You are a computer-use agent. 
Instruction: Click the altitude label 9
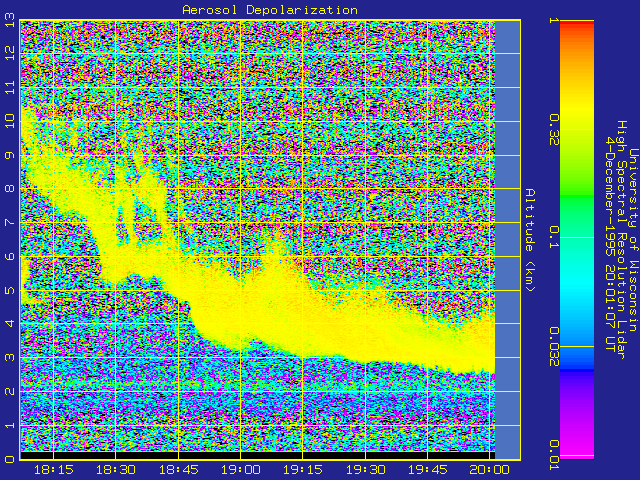(10, 156)
